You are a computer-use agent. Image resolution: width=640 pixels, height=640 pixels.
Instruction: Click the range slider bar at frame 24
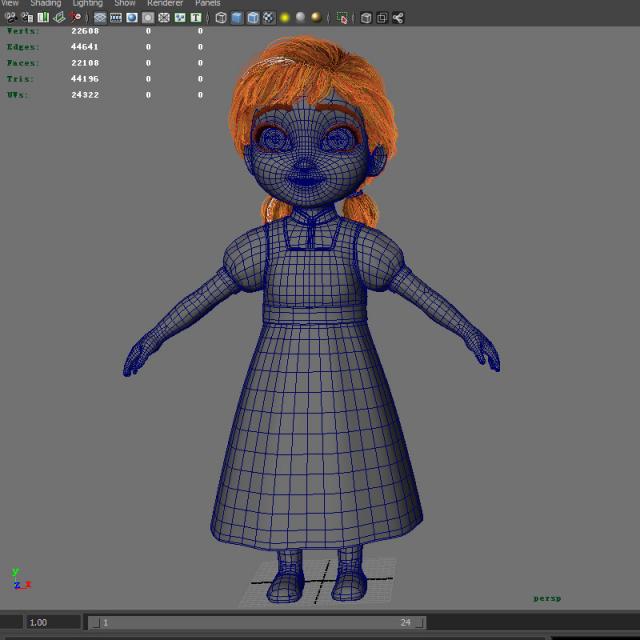click(x=405, y=622)
